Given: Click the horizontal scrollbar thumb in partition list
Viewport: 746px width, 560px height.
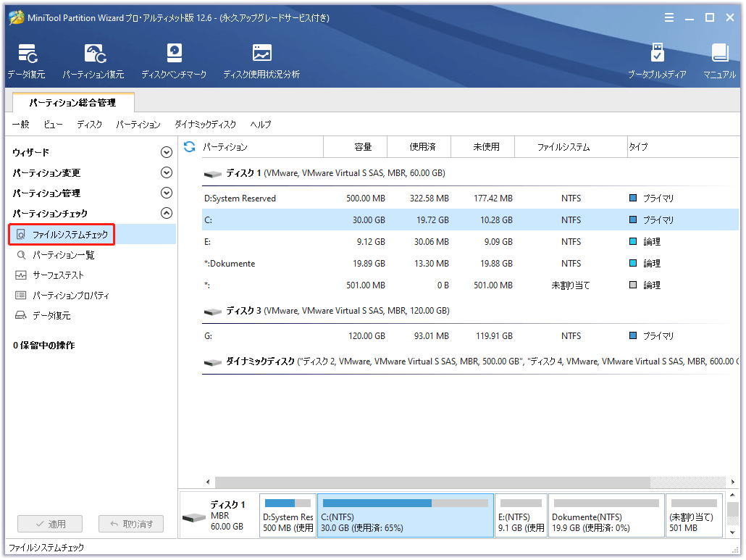Looking at the screenshot, I should (432, 482).
